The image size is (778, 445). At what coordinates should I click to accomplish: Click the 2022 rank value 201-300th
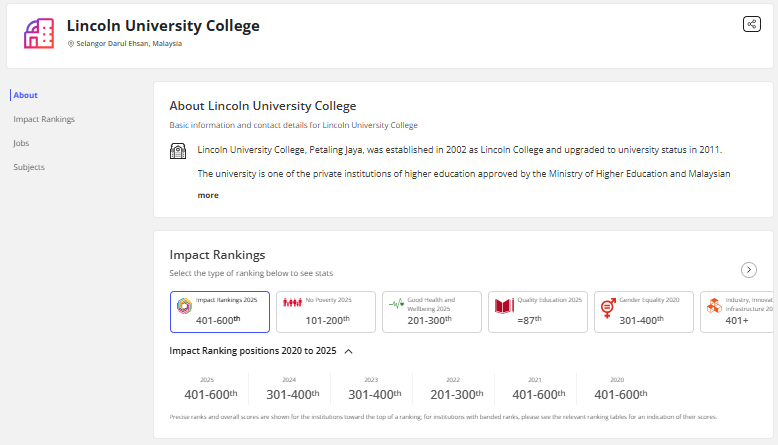pyautogui.click(x=456, y=394)
